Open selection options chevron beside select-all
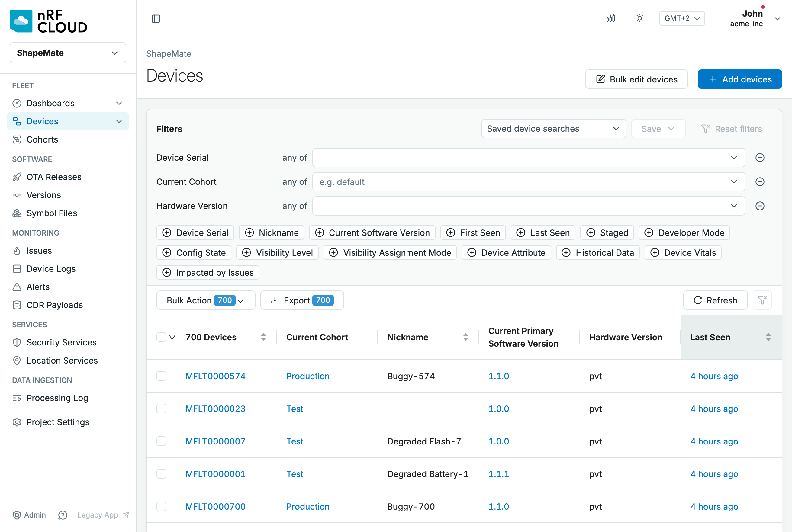Image resolution: width=792 pixels, height=532 pixels. coord(172,338)
